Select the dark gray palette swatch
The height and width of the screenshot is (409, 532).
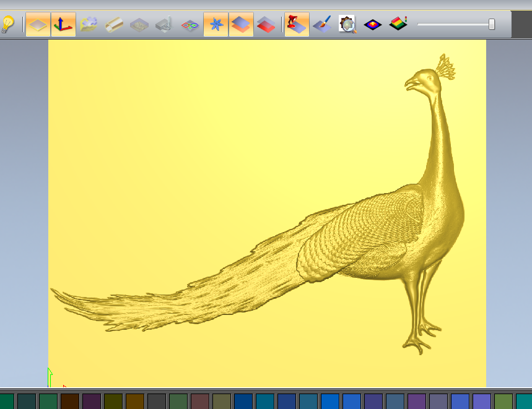click(156, 402)
